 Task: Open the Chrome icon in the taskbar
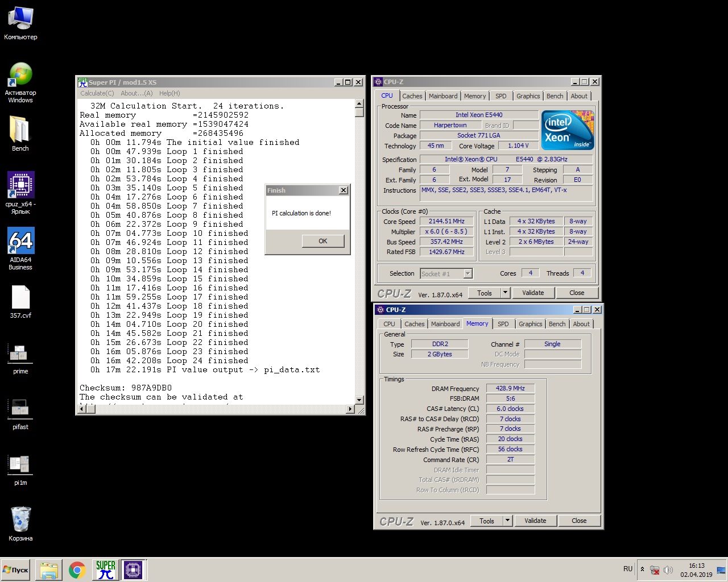pyautogui.click(x=77, y=569)
